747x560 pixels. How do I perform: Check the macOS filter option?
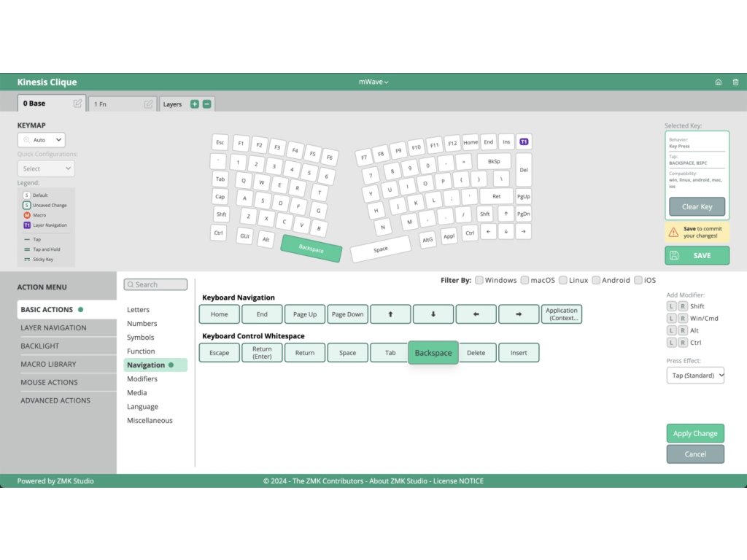pyautogui.click(x=525, y=280)
